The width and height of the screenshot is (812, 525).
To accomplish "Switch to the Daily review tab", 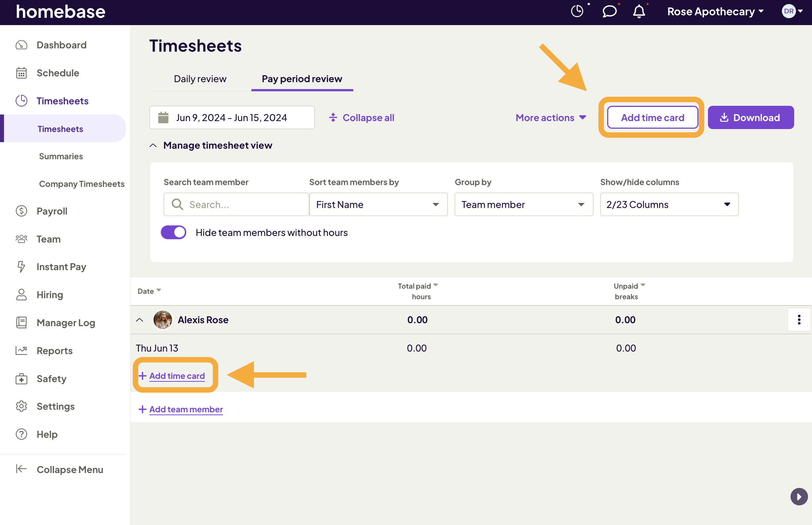I will [200, 79].
